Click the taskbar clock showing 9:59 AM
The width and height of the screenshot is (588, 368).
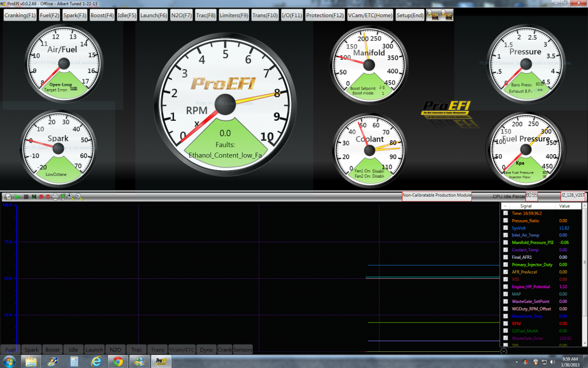(x=570, y=362)
